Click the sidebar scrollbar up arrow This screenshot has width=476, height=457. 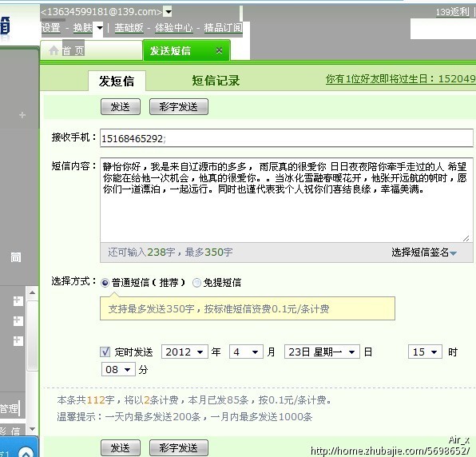pos(33,292)
